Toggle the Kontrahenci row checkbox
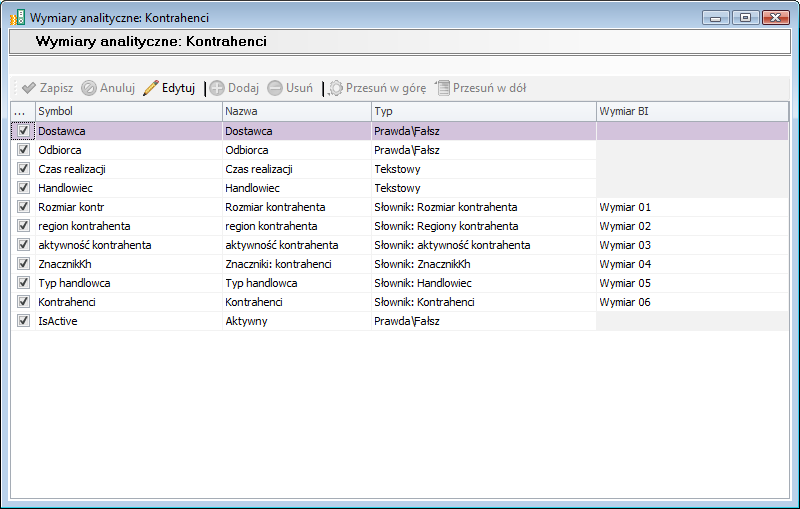Image resolution: width=800 pixels, height=509 pixels. [x=23, y=301]
